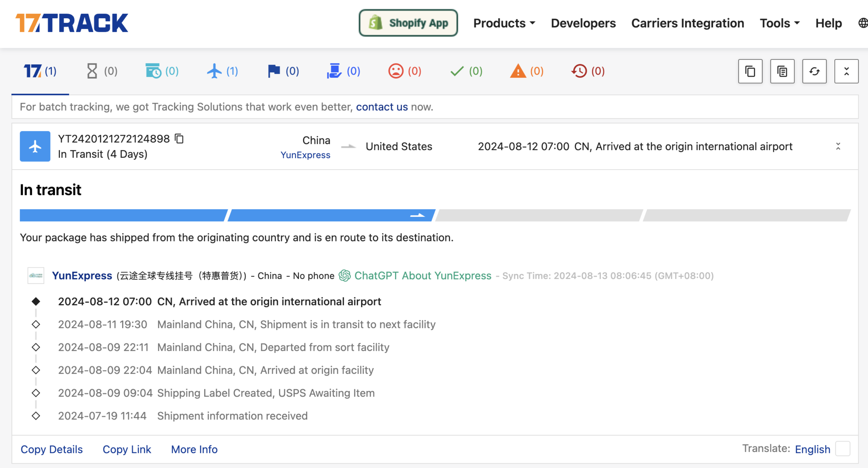This screenshot has height=468, width=868.
Task: Select the warning triangle Alert (0) tab
Action: (x=527, y=71)
